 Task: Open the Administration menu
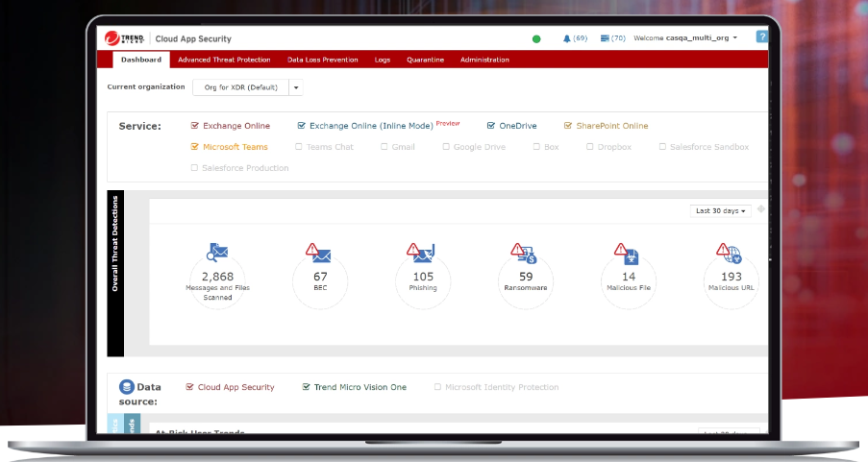point(484,60)
